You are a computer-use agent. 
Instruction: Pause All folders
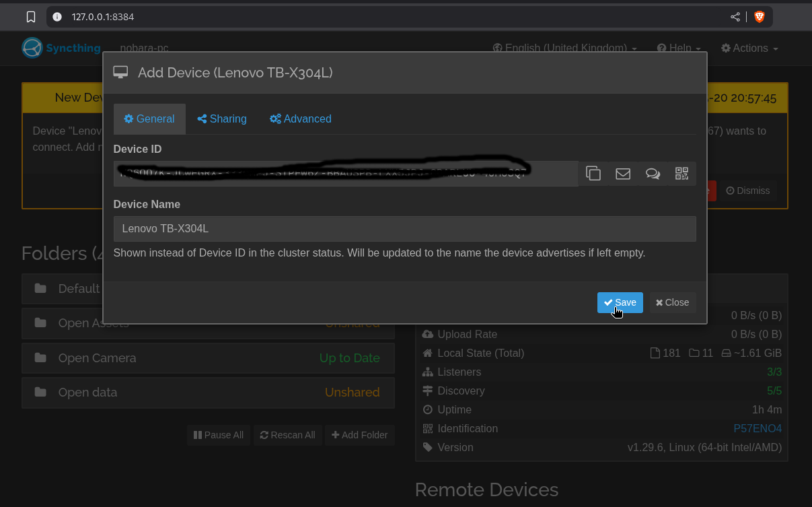tap(219, 435)
